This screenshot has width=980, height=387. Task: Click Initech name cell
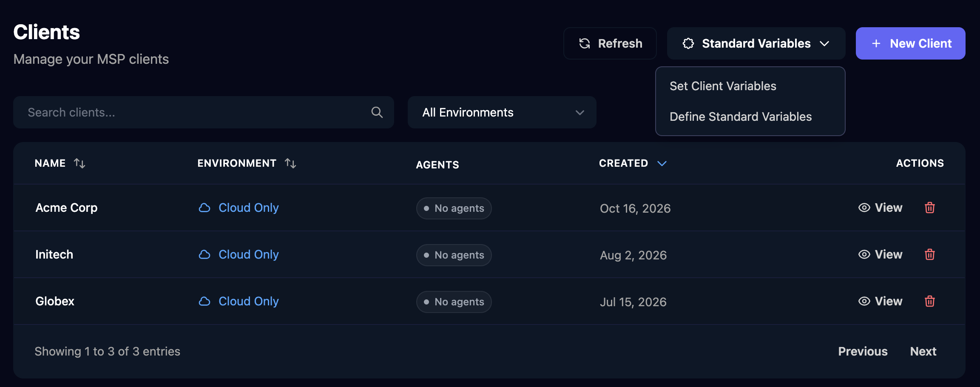tap(54, 254)
